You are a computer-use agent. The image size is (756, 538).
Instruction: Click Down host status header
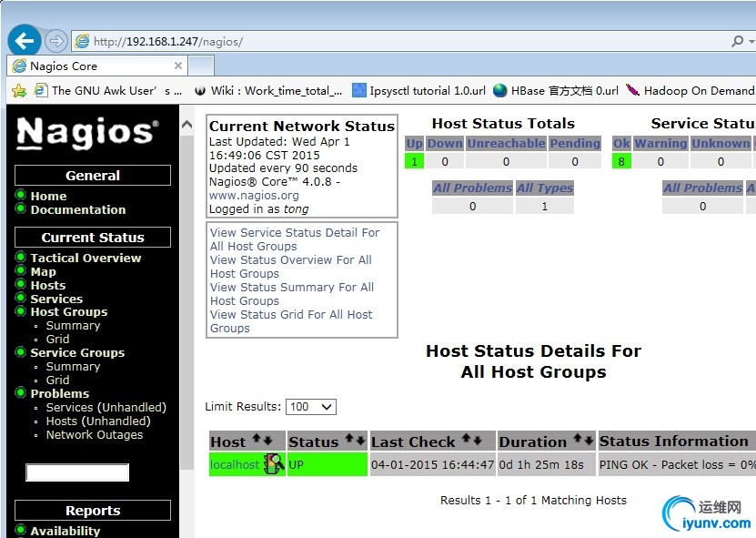[x=445, y=143]
